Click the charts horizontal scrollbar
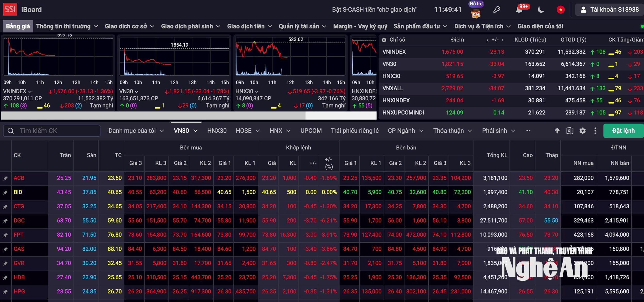The height and width of the screenshot is (302, 644). tap(153, 116)
